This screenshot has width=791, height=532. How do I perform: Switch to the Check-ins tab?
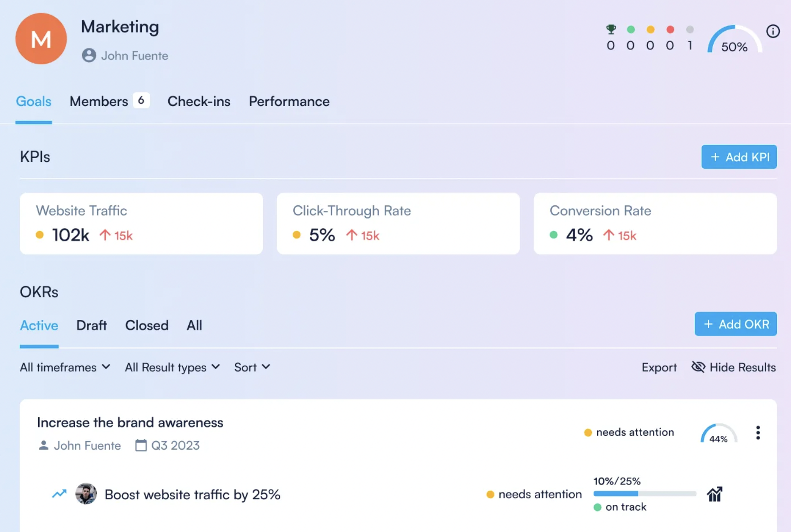point(199,101)
